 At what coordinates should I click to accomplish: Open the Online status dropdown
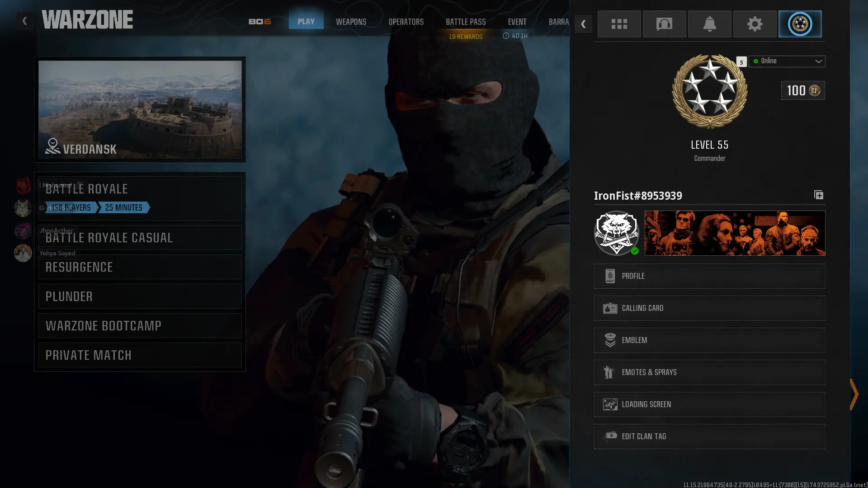tap(787, 61)
